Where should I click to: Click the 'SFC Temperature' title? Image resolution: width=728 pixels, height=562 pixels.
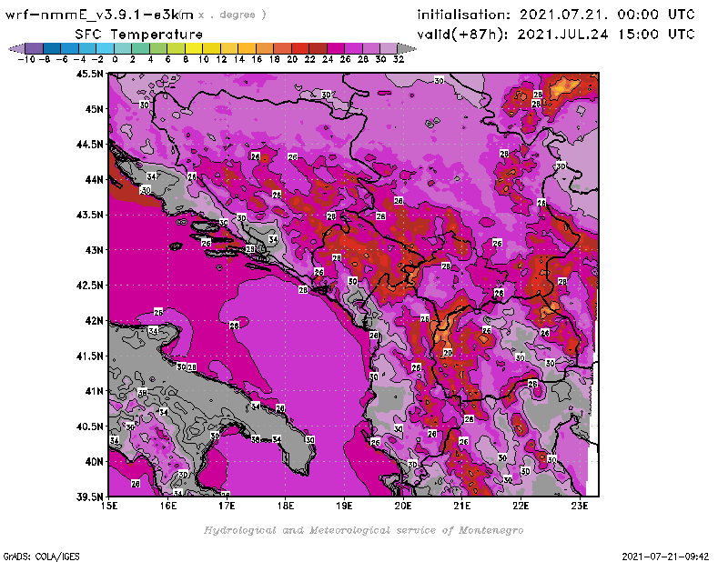(139, 35)
